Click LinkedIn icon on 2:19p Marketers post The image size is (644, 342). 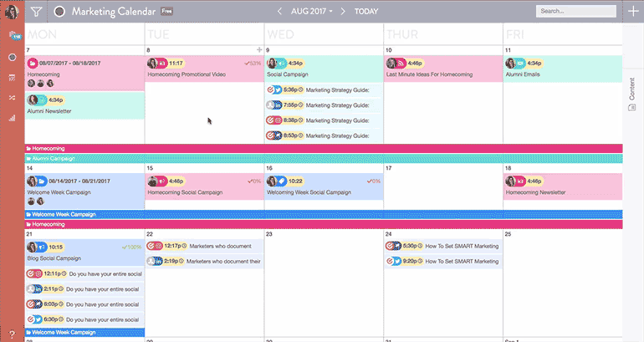pos(159,261)
